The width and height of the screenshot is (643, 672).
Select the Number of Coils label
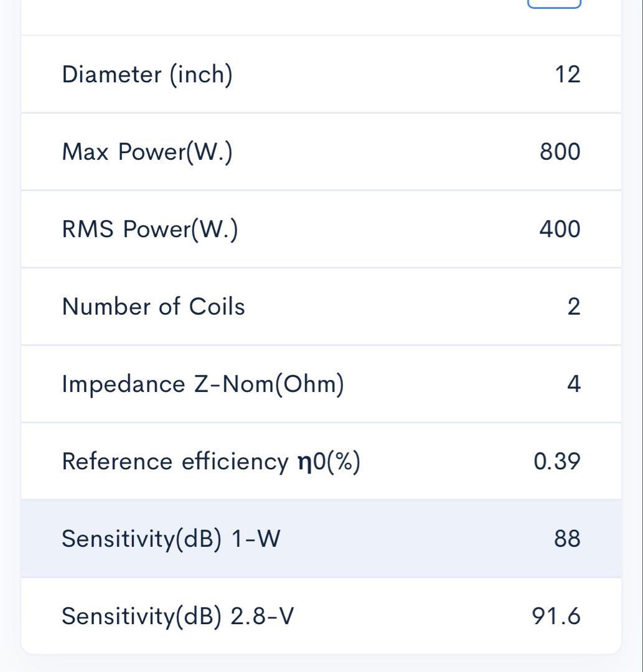pyautogui.click(x=153, y=306)
